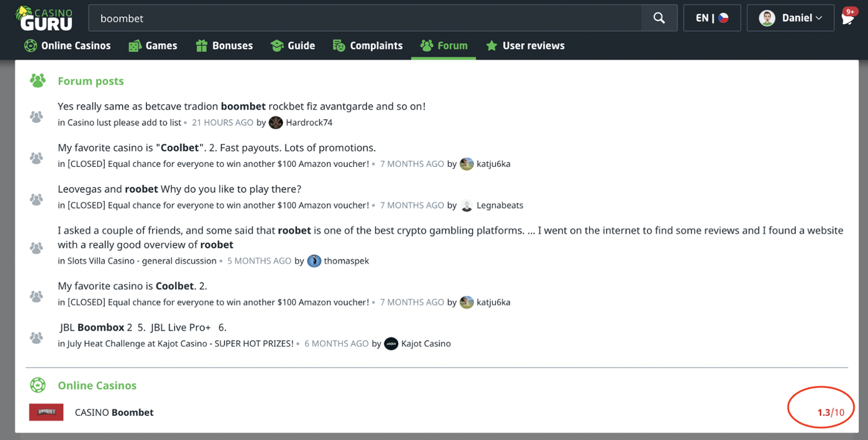Open the Bonuses menu item

(x=225, y=46)
